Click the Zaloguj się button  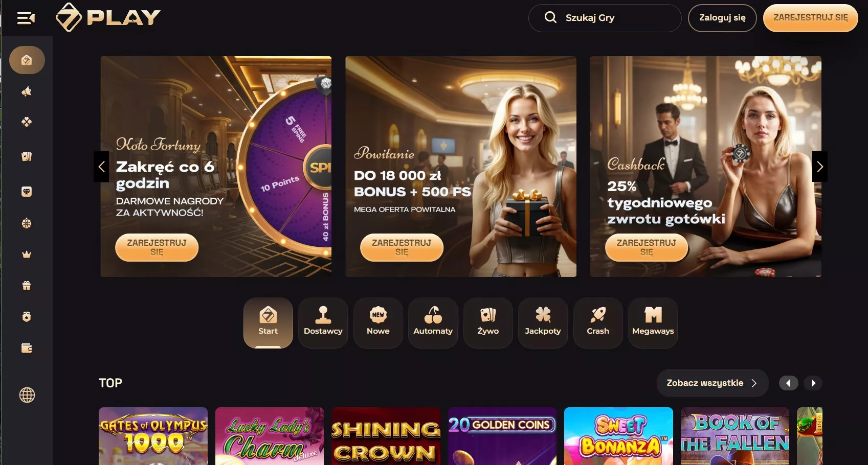tap(722, 18)
